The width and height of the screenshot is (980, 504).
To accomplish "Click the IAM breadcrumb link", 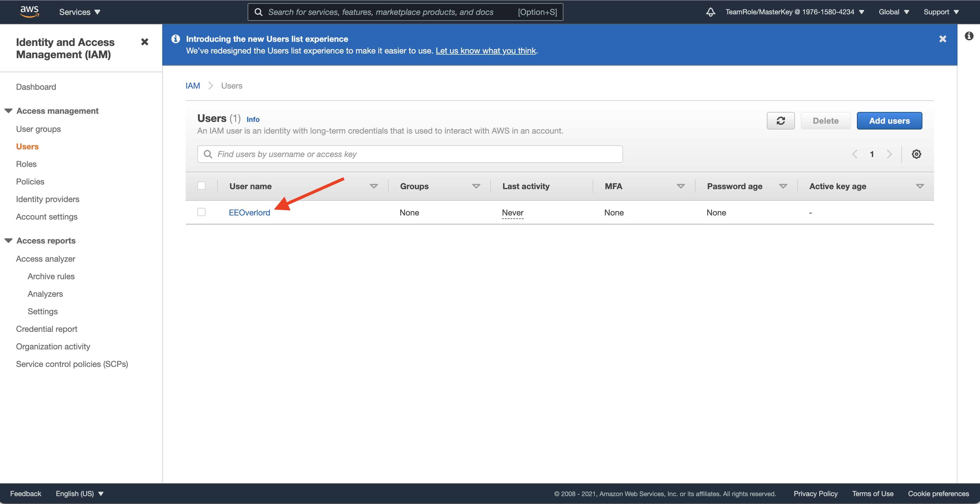I will (193, 86).
